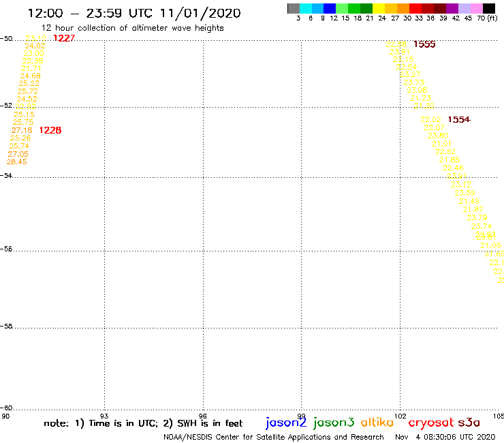Click wave height value 25.72
The width and height of the screenshot is (504, 443).
[x=28, y=91]
